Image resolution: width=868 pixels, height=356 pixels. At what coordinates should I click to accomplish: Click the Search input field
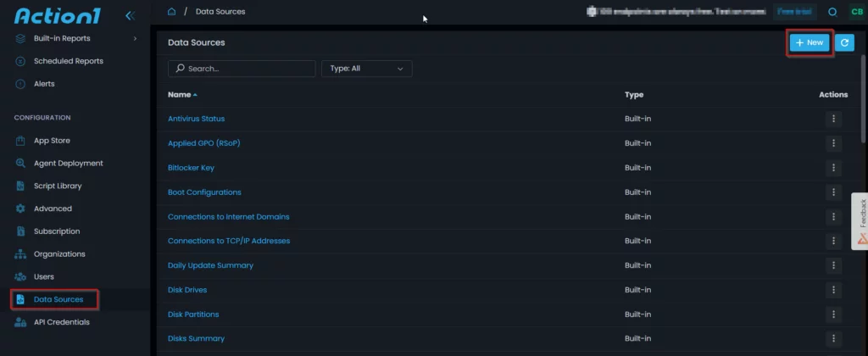click(242, 69)
